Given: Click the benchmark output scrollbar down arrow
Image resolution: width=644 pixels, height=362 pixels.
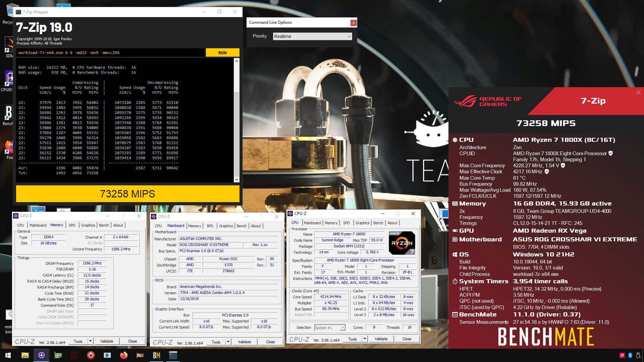Looking at the screenshot, I should pyautogui.click(x=236, y=180).
